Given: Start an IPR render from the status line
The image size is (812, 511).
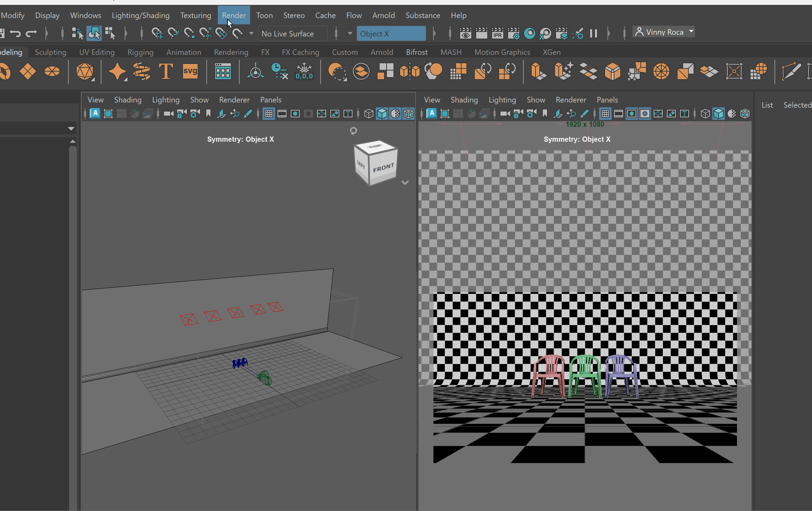Looking at the screenshot, I should coord(497,33).
